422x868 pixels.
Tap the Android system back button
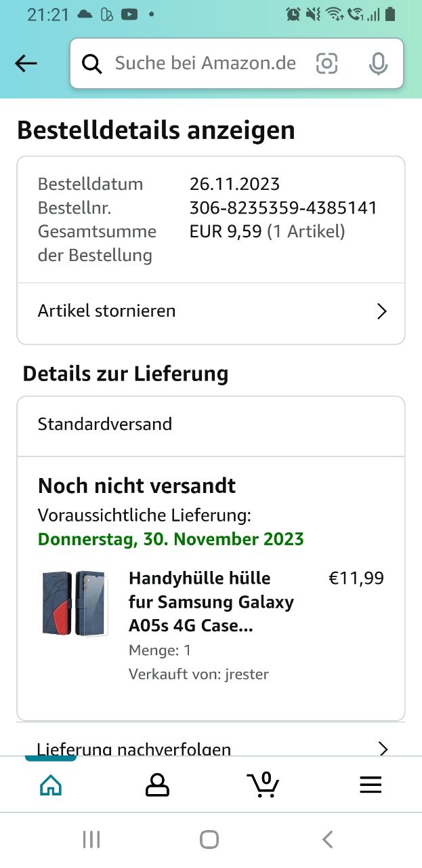[x=328, y=840]
